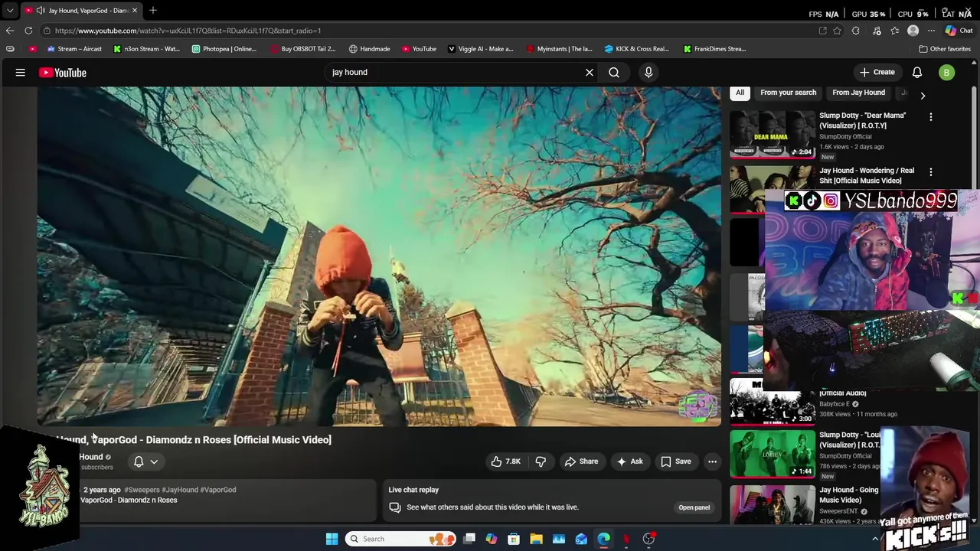Select From your search chip

788,93
